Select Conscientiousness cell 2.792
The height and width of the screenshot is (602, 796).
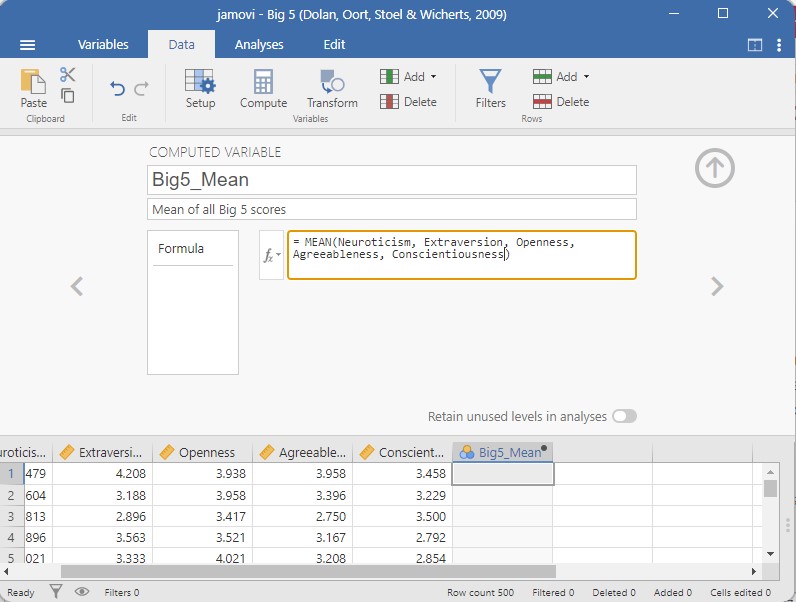point(402,537)
